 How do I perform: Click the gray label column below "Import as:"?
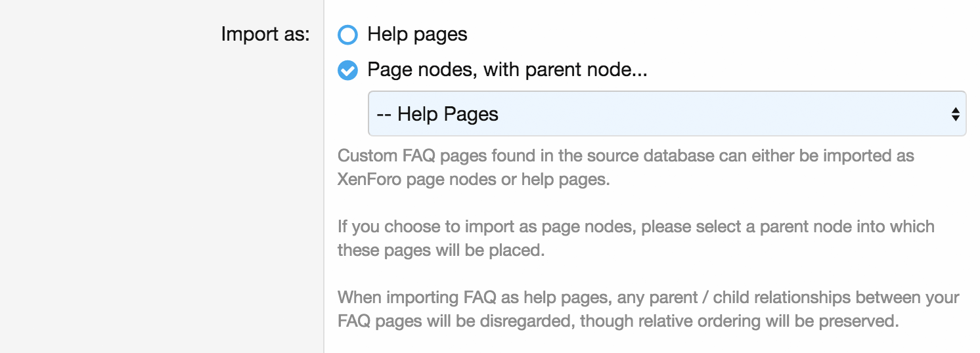coord(162,197)
